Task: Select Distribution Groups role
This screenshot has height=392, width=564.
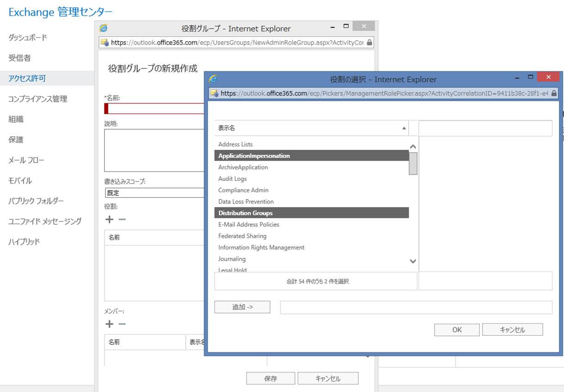Action: coord(312,213)
